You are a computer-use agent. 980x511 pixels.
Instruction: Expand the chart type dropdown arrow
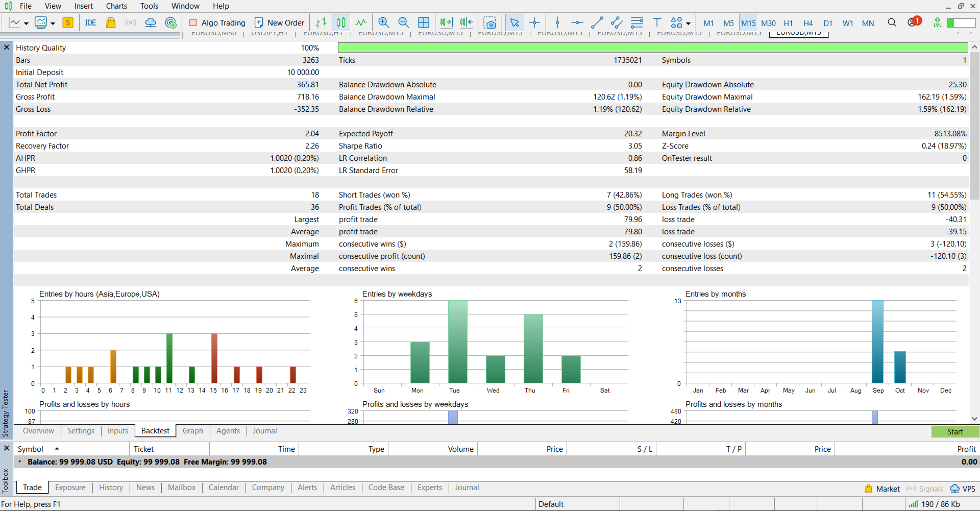(26, 23)
